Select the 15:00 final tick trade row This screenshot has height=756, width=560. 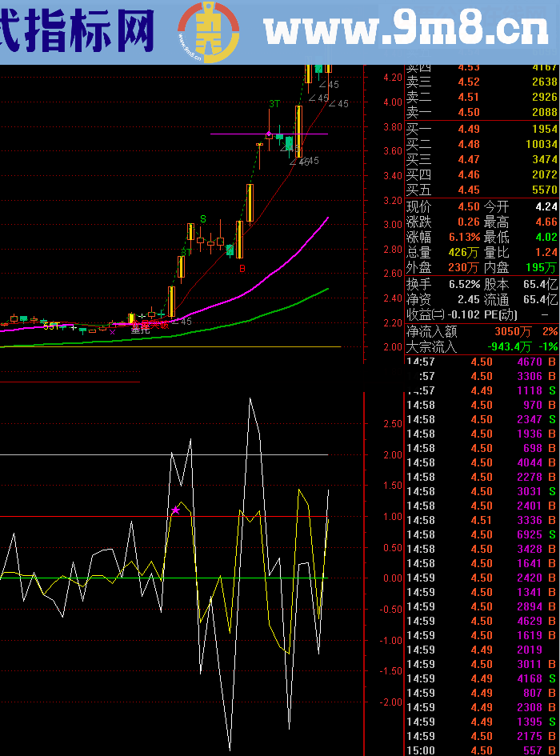(482, 750)
